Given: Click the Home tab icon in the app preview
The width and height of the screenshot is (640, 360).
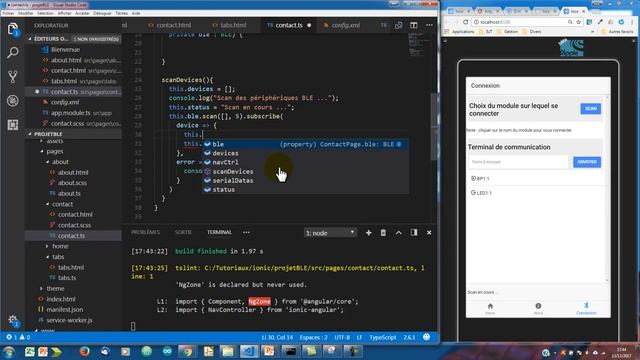Looking at the screenshot, I should point(490,307).
